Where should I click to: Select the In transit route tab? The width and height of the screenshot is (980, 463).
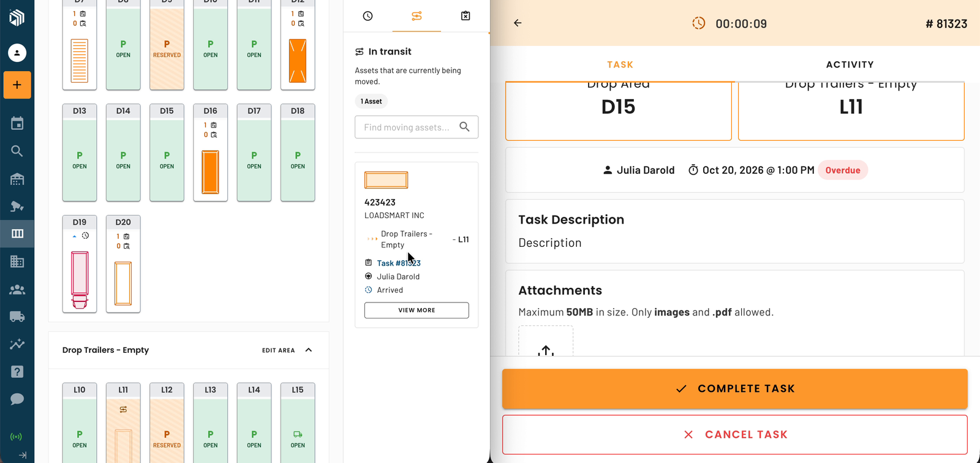[x=417, y=16]
